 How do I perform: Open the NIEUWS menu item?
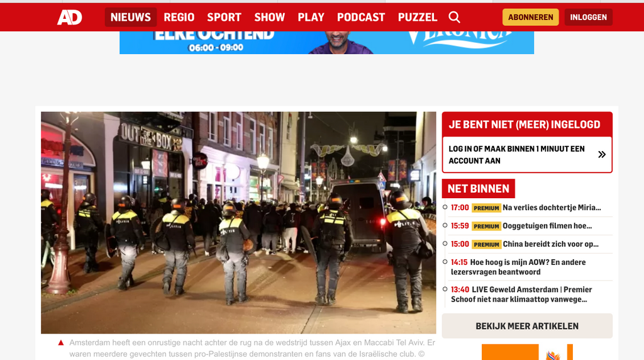click(x=131, y=17)
